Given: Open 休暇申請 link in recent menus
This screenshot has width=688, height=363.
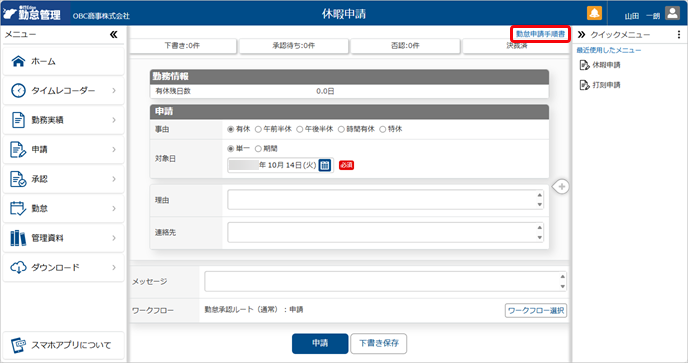Looking at the screenshot, I should coord(606,65).
